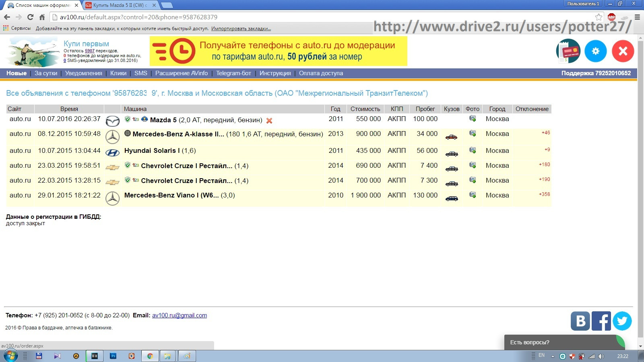Open the Оплата доступа menu item
Viewport: 644px width, 362px height.
click(x=321, y=73)
